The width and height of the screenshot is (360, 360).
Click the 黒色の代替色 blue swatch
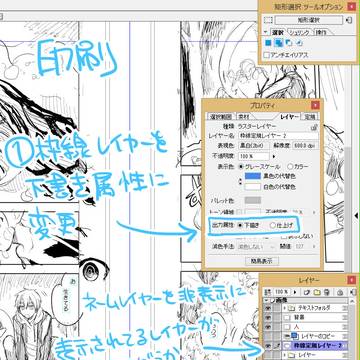[x=253, y=176]
